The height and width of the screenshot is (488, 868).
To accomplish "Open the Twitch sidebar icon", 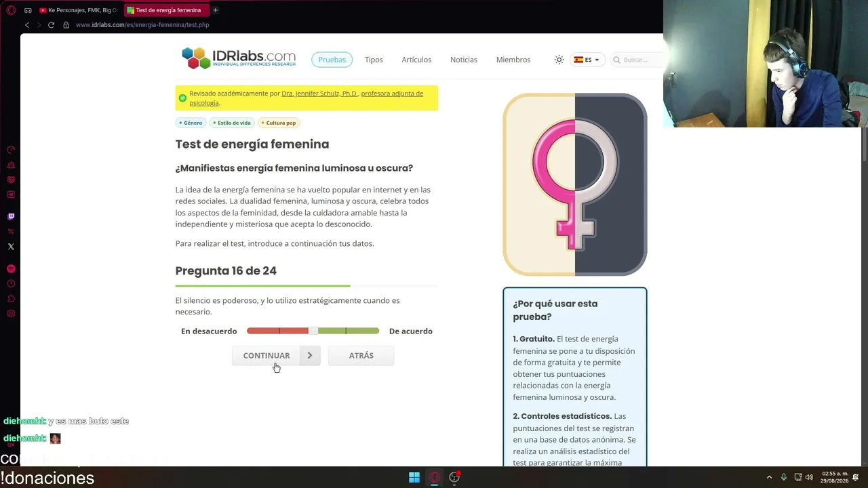I will (11, 217).
